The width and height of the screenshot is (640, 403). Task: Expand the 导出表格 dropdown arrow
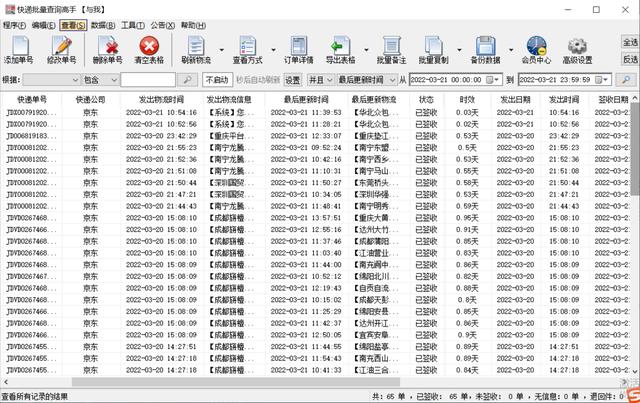click(x=366, y=50)
